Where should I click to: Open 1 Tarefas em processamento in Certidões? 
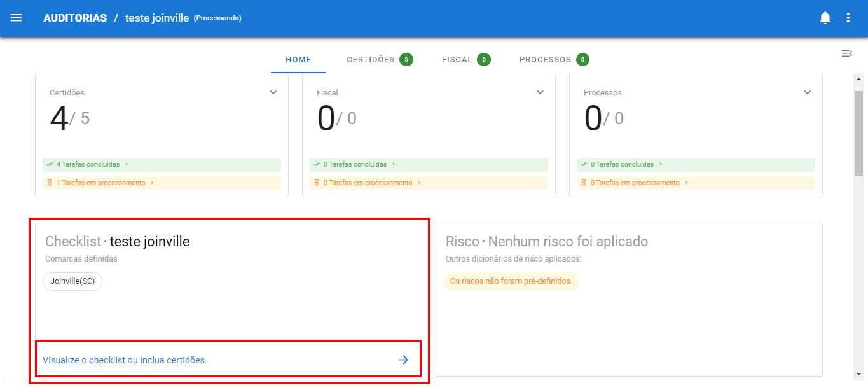pos(100,183)
